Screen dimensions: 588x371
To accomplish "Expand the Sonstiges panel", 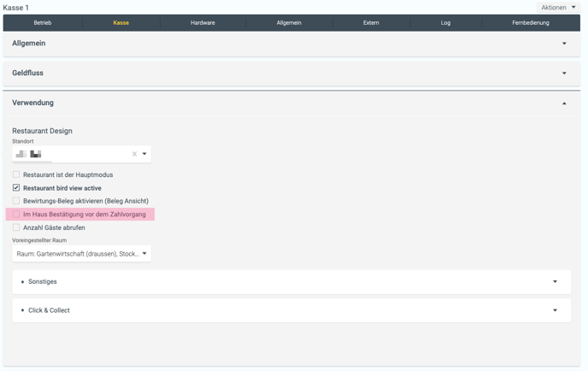I will [x=555, y=282].
